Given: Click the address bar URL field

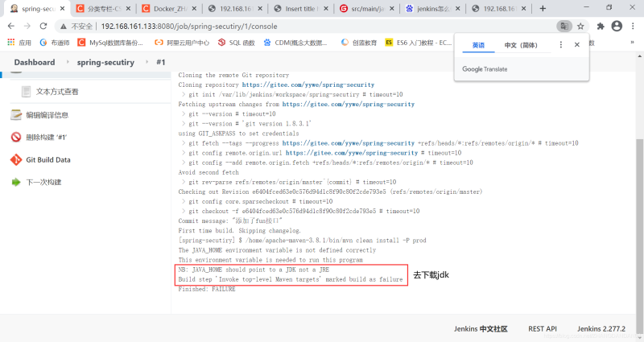Looking at the screenshot, I should (x=282, y=26).
